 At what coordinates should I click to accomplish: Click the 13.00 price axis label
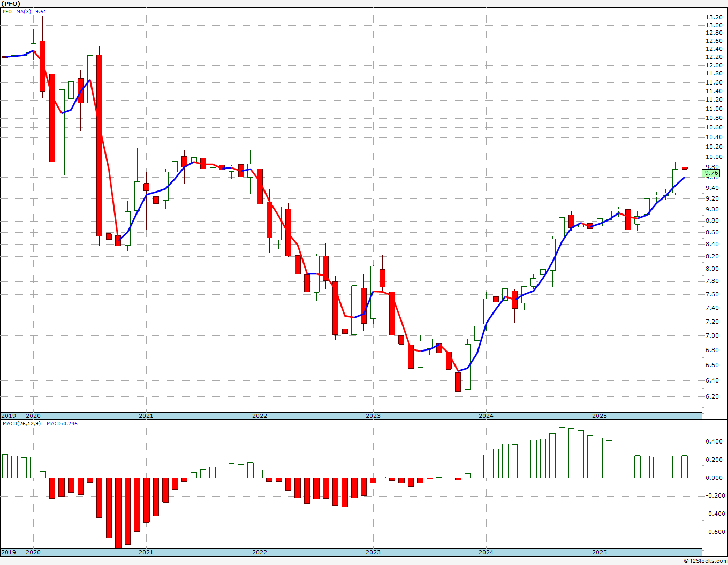pos(713,25)
